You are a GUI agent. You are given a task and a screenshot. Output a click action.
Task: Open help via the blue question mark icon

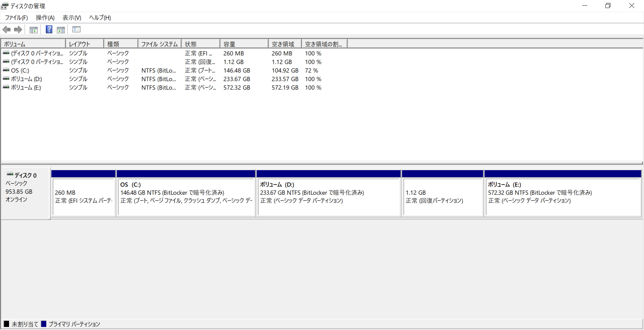[49, 29]
